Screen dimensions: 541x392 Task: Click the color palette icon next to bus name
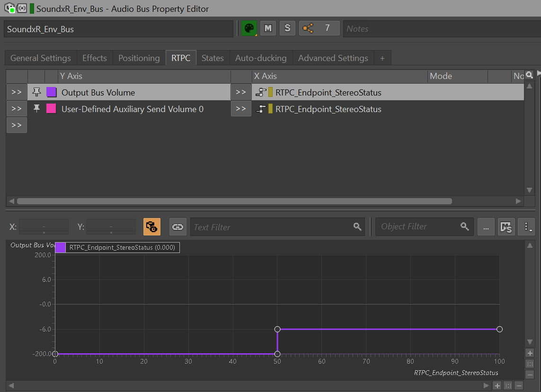[x=249, y=28]
